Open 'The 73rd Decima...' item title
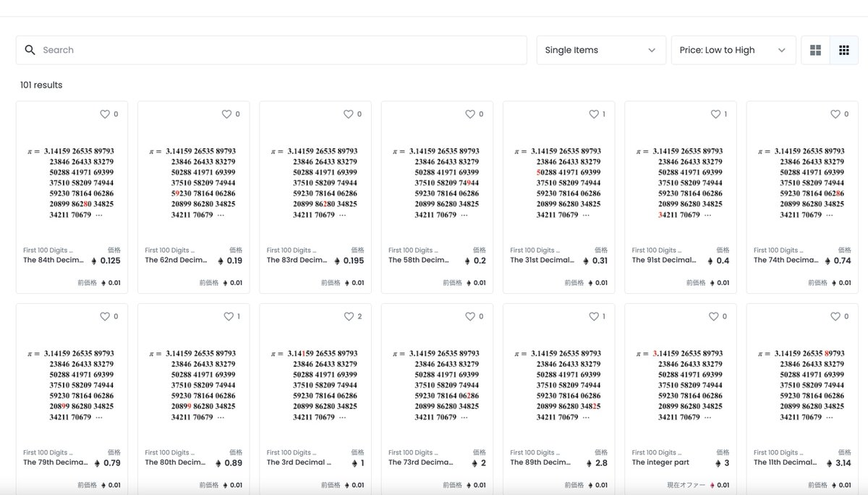Image resolution: width=868 pixels, height=495 pixels. 421,462
